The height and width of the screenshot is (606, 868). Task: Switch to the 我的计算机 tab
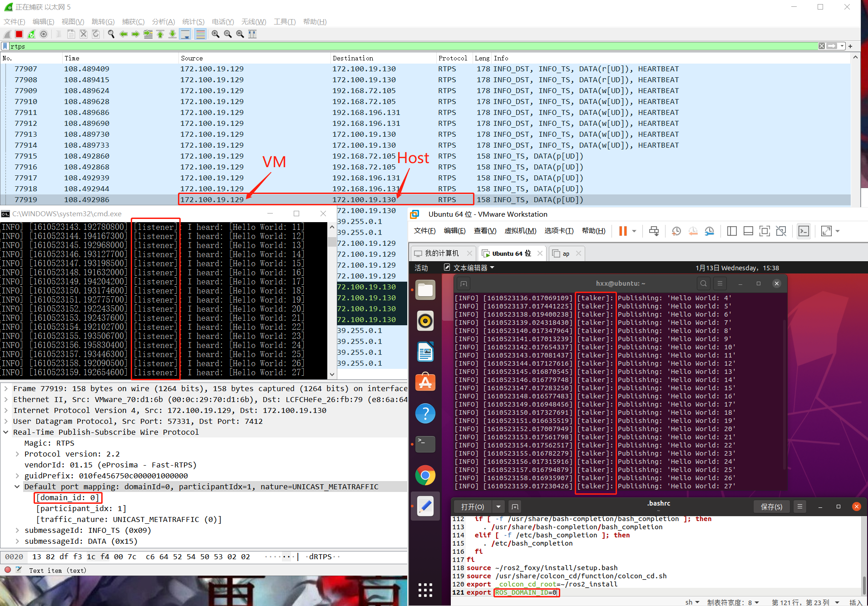click(443, 253)
